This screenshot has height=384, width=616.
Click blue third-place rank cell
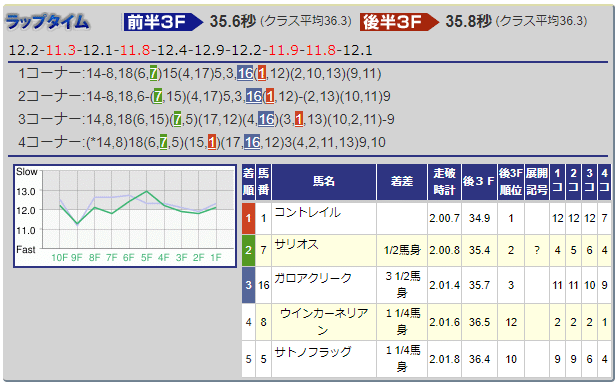[248, 285]
